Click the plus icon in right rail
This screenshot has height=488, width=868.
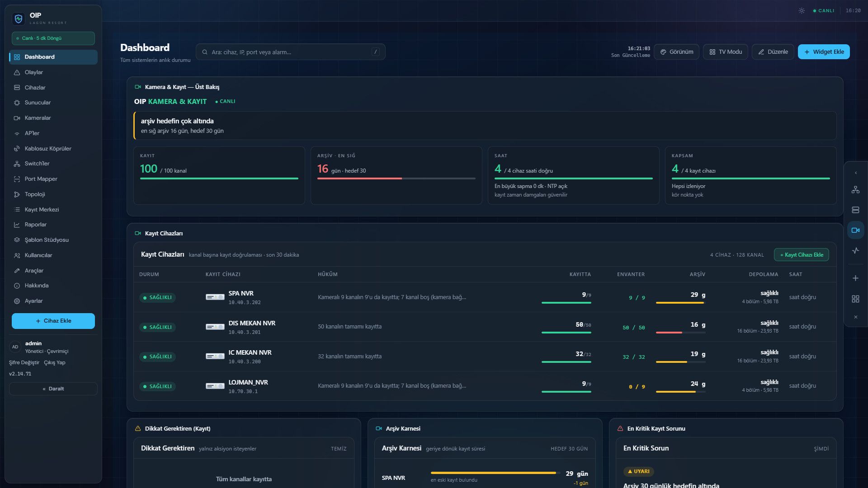[x=855, y=278]
